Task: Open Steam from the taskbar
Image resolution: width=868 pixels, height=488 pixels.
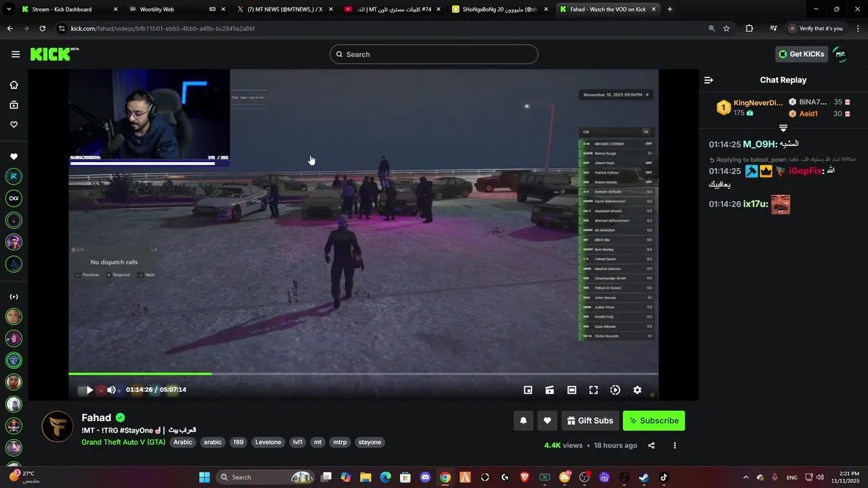Action: pos(644,477)
